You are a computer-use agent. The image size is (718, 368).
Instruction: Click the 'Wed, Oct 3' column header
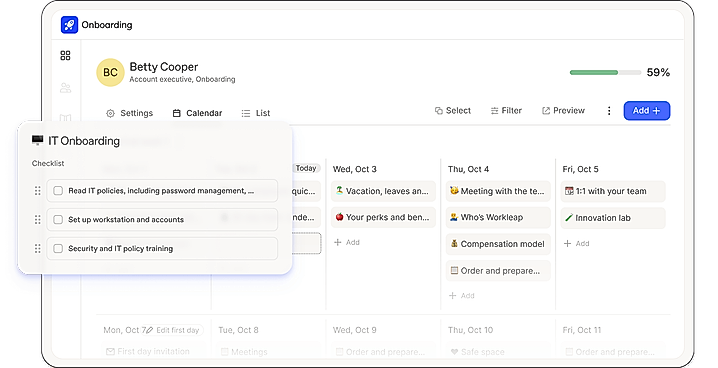(x=354, y=169)
